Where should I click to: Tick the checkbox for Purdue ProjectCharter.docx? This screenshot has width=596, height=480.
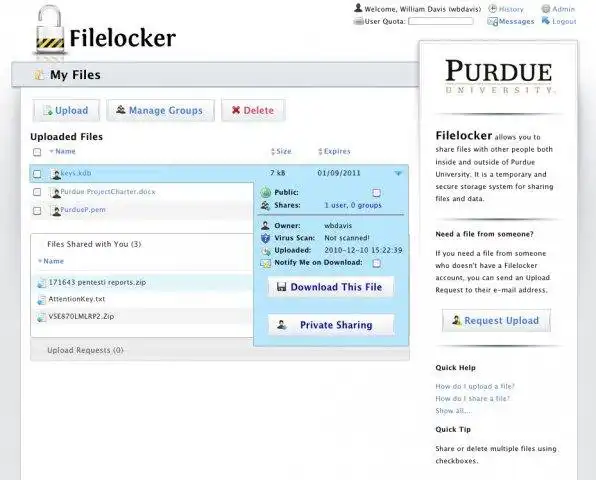pos(37,192)
